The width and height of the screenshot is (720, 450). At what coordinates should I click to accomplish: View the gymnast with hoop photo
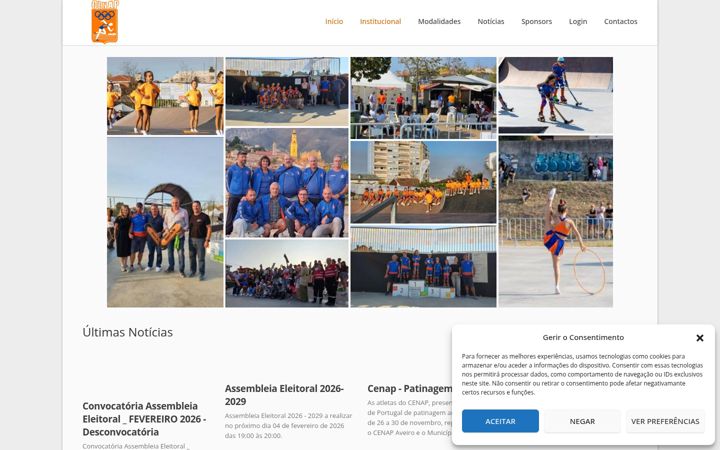pyautogui.click(x=556, y=221)
